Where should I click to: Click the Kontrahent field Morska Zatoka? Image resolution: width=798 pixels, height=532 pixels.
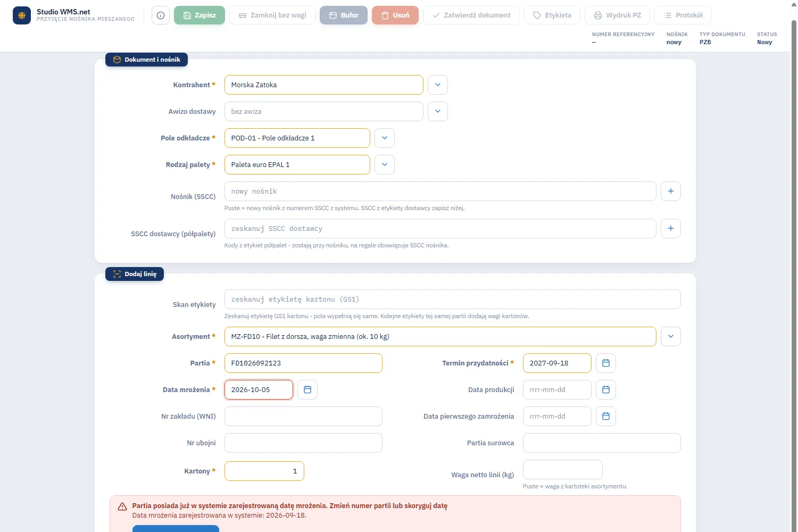pyautogui.click(x=324, y=85)
